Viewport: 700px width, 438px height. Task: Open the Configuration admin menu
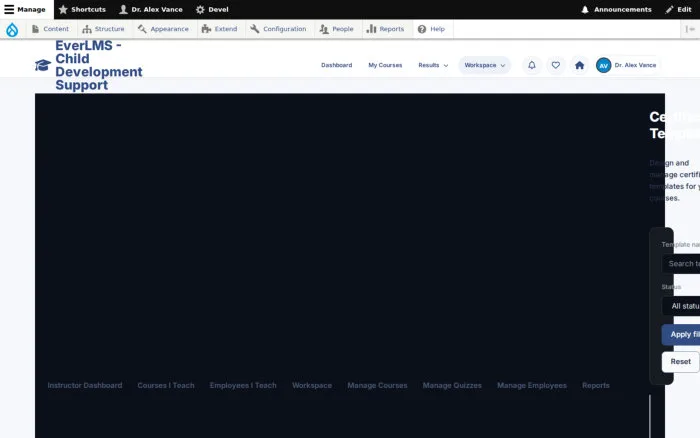click(x=279, y=29)
